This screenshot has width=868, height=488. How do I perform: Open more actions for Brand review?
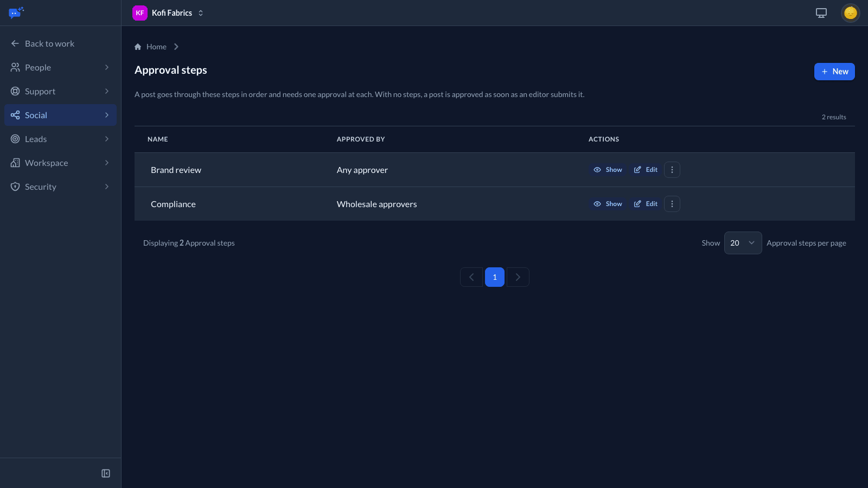[672, 170]
